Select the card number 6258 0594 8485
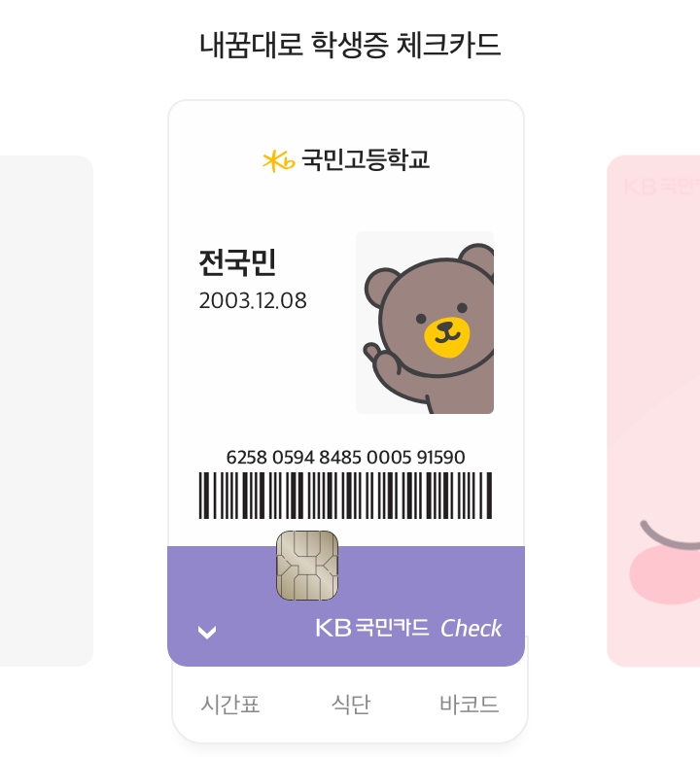 [x=345, y=457]
